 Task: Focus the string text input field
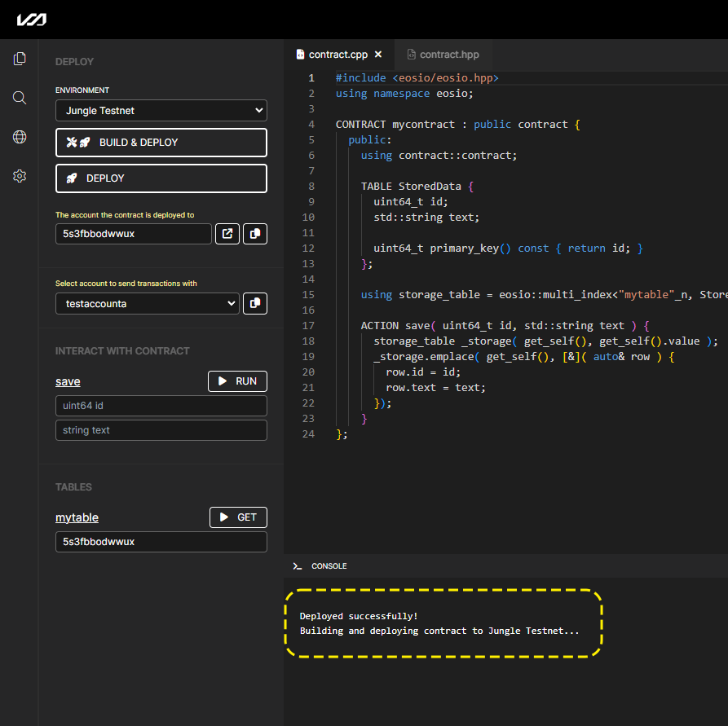161,430
